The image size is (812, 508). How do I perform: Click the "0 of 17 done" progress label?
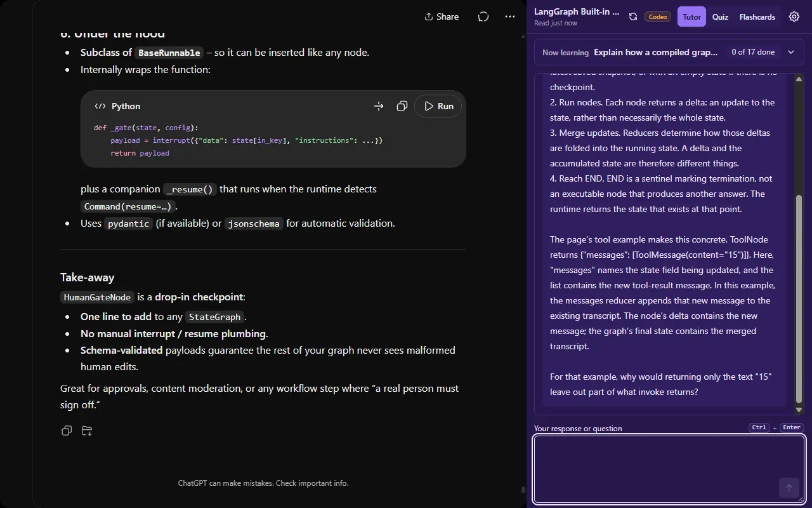point(753,52)
